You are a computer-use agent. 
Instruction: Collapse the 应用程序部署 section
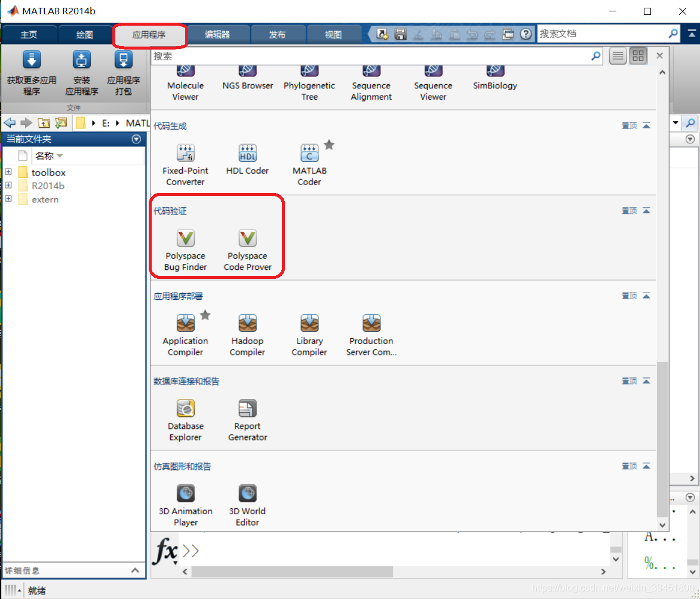tap(646, 296)
